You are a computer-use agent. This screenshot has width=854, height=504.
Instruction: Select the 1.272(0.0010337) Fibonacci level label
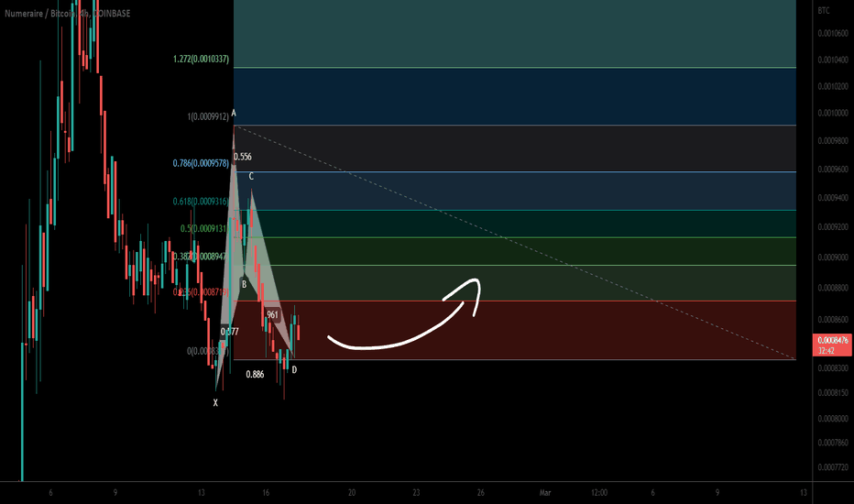(x=201, y=59)
